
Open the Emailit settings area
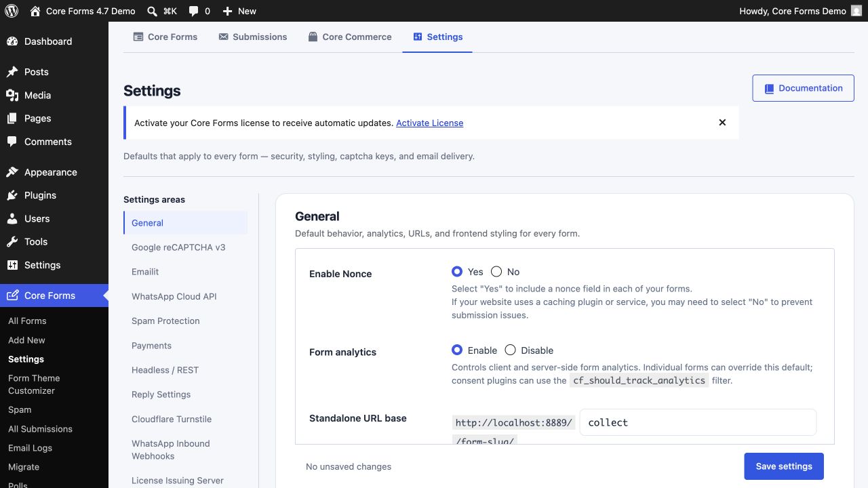coord(186,272)
